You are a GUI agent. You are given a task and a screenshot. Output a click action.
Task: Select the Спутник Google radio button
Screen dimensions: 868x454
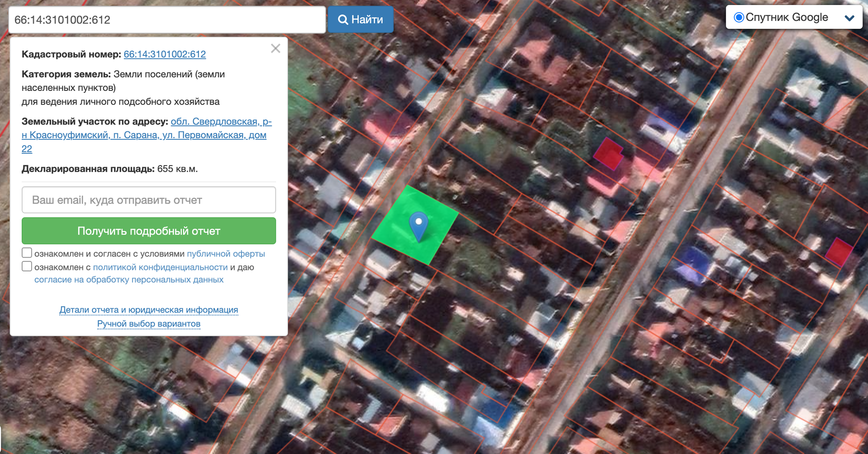[x=739, y=18]
